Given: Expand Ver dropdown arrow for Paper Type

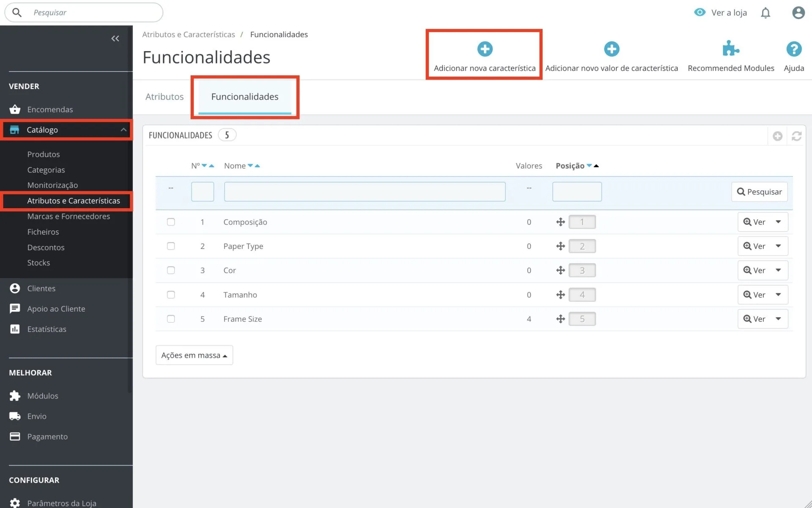Looking at the screenshot, I should pos(778,246).
